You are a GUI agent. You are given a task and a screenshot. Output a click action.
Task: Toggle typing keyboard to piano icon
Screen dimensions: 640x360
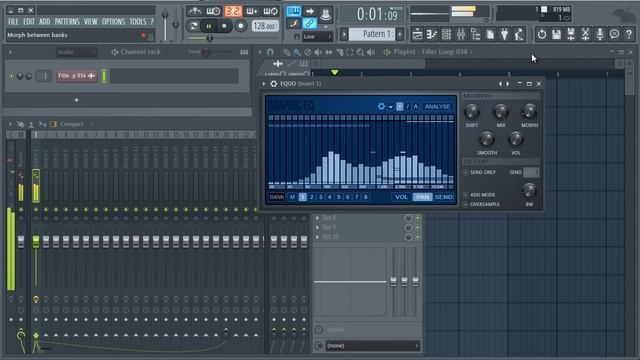(293, 11)
